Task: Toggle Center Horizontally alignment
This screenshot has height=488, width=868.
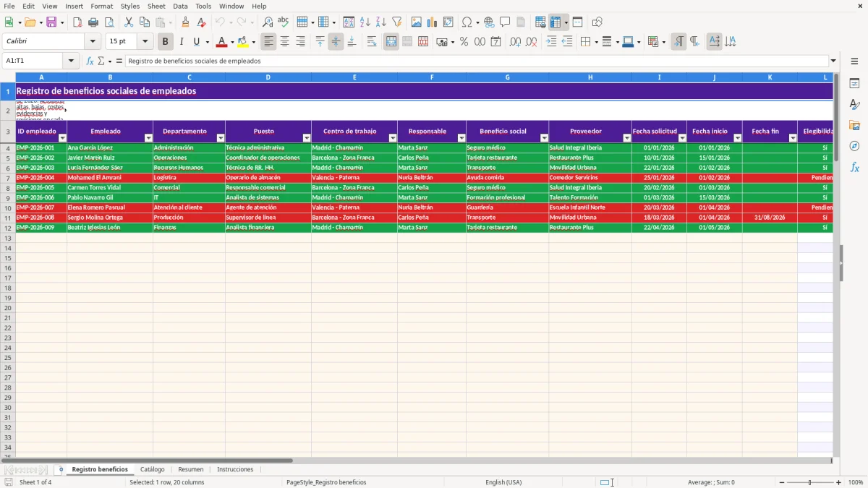Action: [x=285, y=42]
